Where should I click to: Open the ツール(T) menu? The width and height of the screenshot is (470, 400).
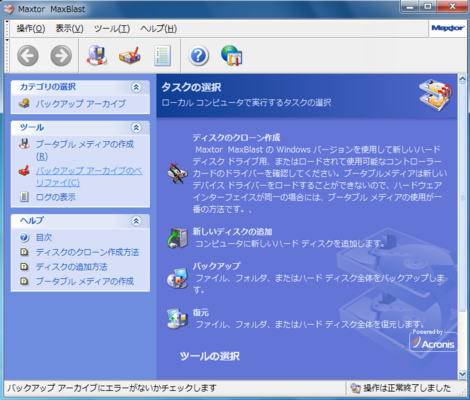(112, 29)
